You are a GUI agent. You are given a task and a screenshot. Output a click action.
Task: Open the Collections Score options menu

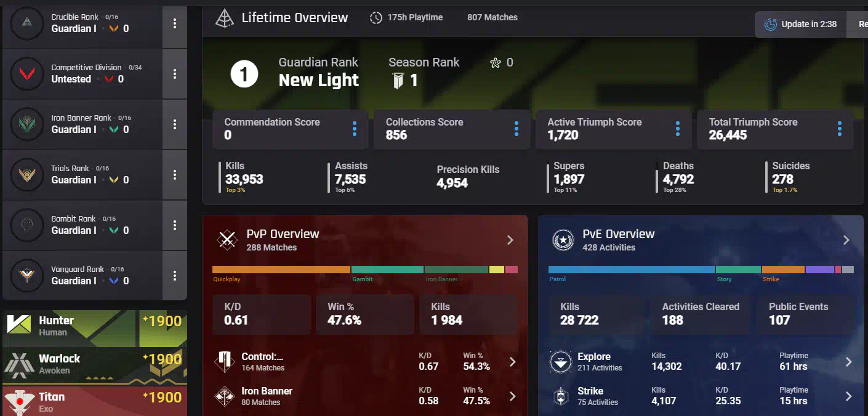coord(516,129)
